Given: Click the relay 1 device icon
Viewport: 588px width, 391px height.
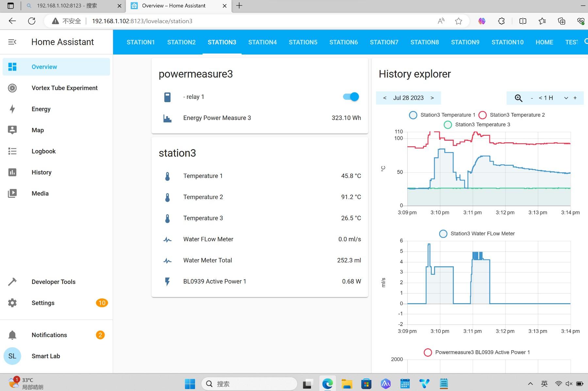Looking at the screenshot, I should (x=167, y=97).
